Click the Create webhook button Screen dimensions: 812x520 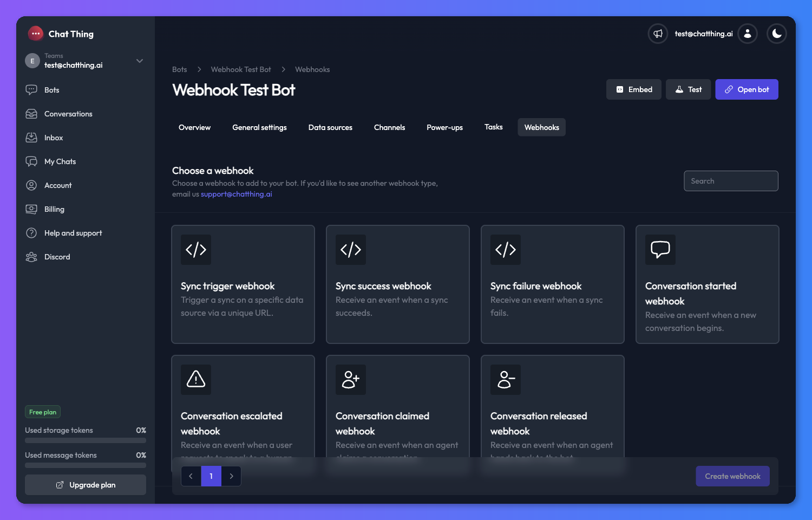pyautogui.click(x=732, y=476)
